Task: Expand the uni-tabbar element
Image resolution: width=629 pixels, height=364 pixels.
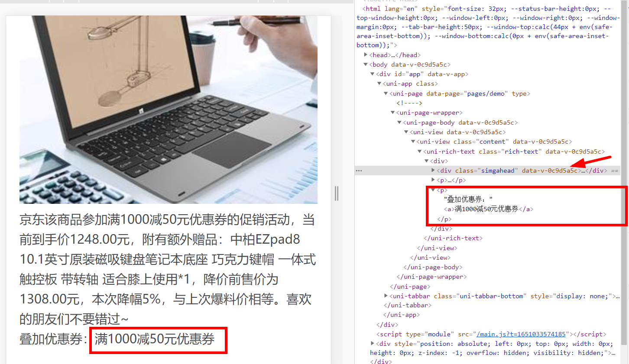Action: tap(386, 296)
